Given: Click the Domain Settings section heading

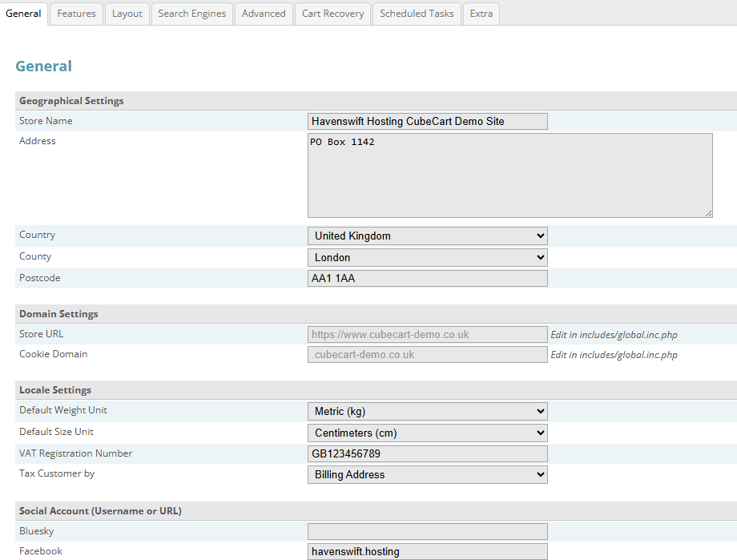Looking at the screenshot, I should tap(58, 314).
